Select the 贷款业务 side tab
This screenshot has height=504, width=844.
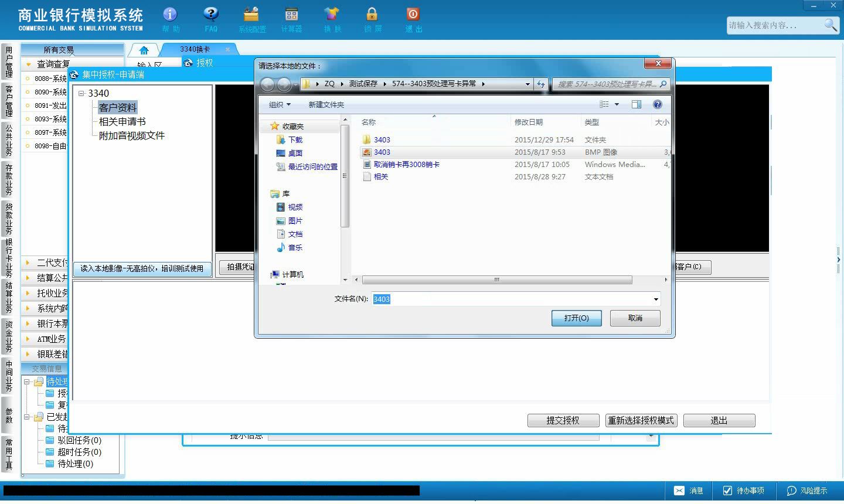[9, 219]
